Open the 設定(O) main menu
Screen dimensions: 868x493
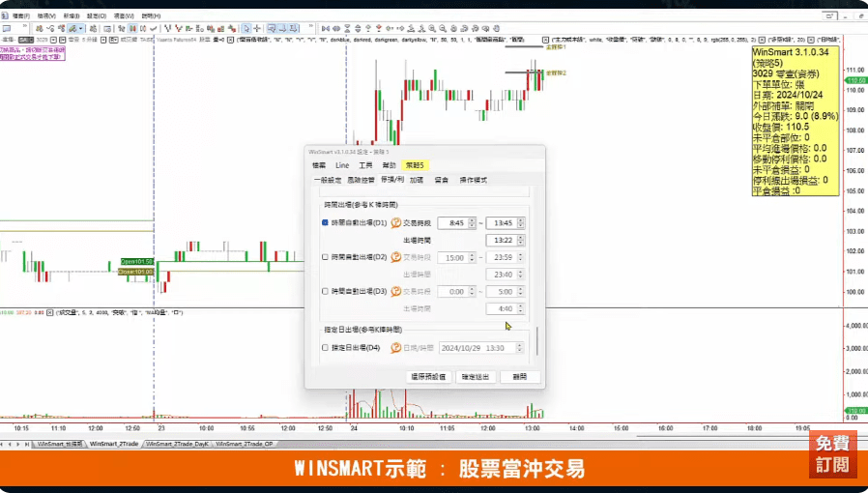(x=97, y=16)
